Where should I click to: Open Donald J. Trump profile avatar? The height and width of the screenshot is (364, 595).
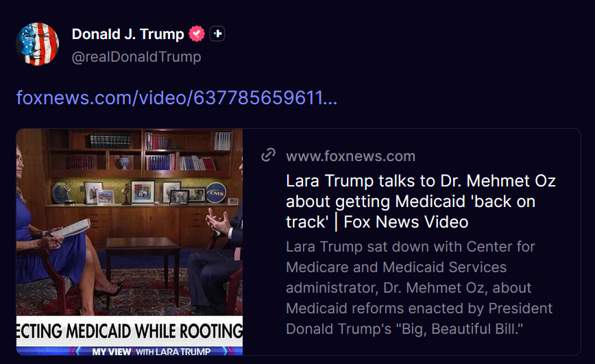pyautogui.click(x=37, y=45)
